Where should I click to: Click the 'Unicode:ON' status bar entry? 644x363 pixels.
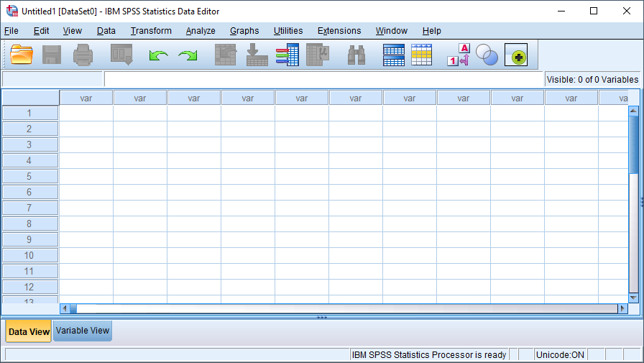[560, 355]
